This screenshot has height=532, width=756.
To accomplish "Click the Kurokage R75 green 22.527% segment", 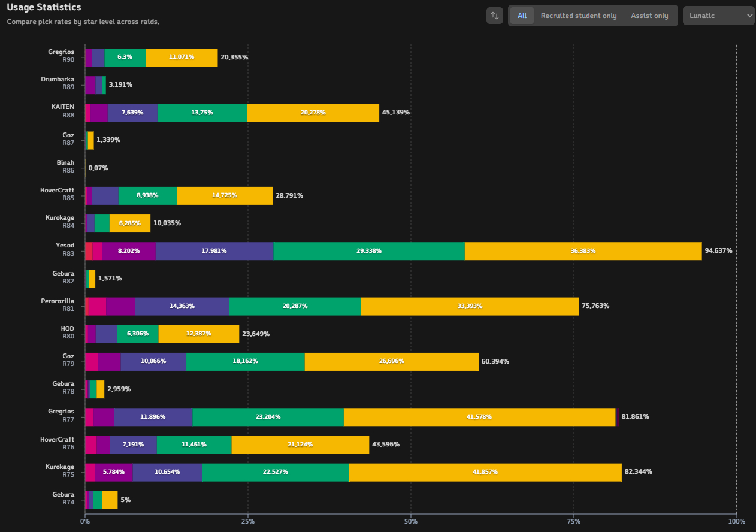I will (276, 472).
